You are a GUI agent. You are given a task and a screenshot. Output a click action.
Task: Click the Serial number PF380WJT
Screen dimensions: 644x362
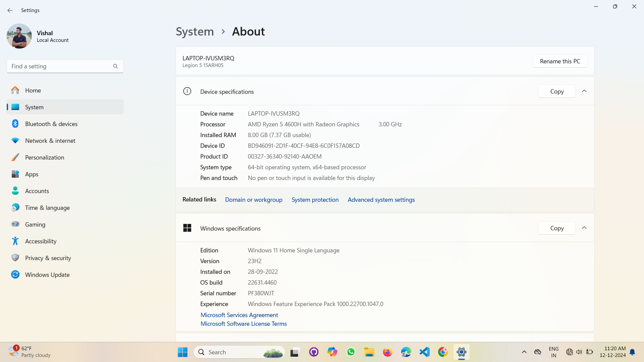click(261, 293)
